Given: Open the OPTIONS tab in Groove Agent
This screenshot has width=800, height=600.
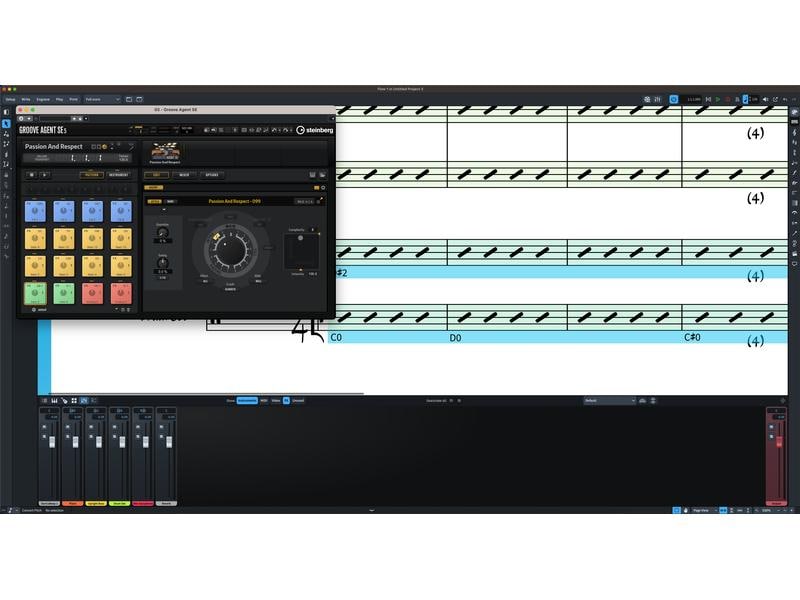Looking at the screenshot, I should [x=212, y=175].
